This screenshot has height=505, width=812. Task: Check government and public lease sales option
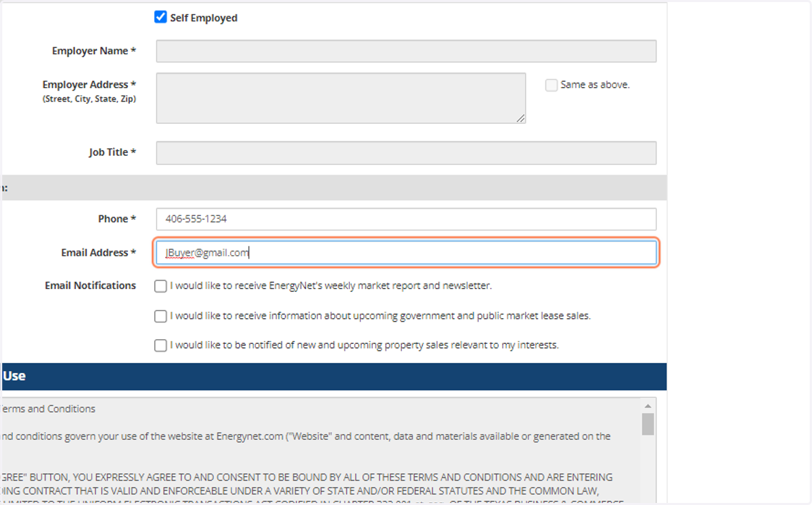(160, 316)
